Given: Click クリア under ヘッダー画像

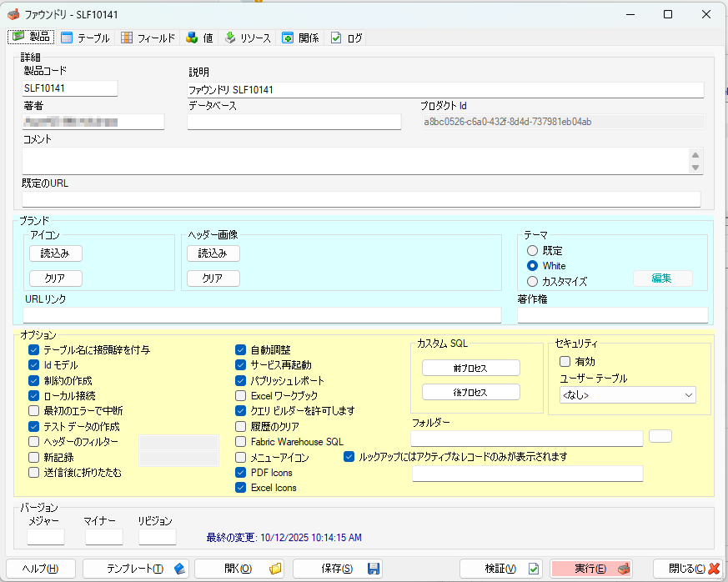Looking at the screenshot, I should [213, 278].
